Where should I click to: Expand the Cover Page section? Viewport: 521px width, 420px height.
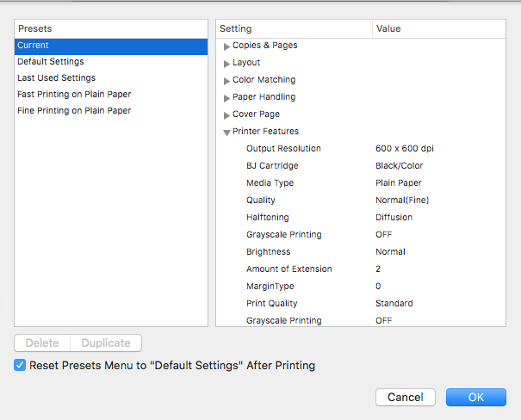pyautogui.click(x=227, y=114)
